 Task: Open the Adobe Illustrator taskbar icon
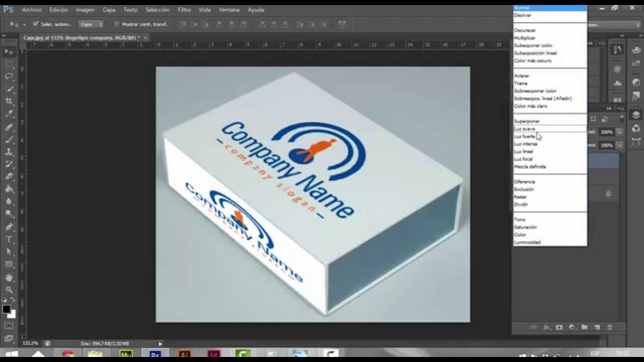[x=186, y=354]
